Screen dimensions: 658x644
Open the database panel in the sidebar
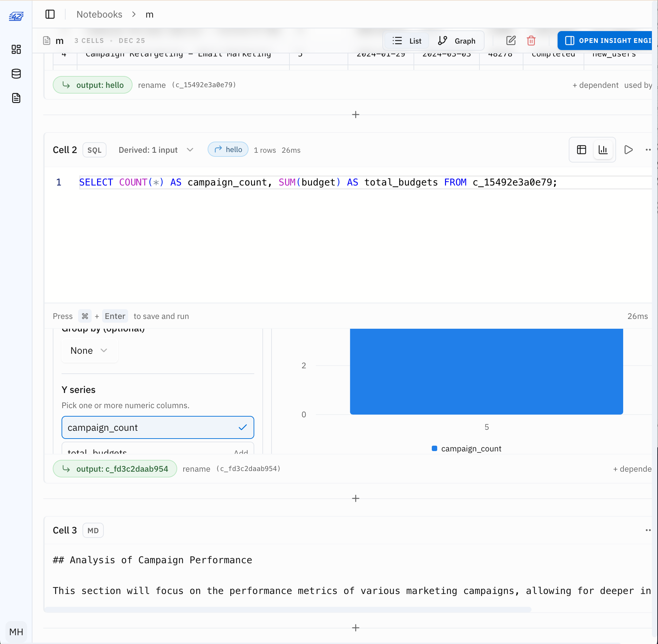[x=16, y=74]
